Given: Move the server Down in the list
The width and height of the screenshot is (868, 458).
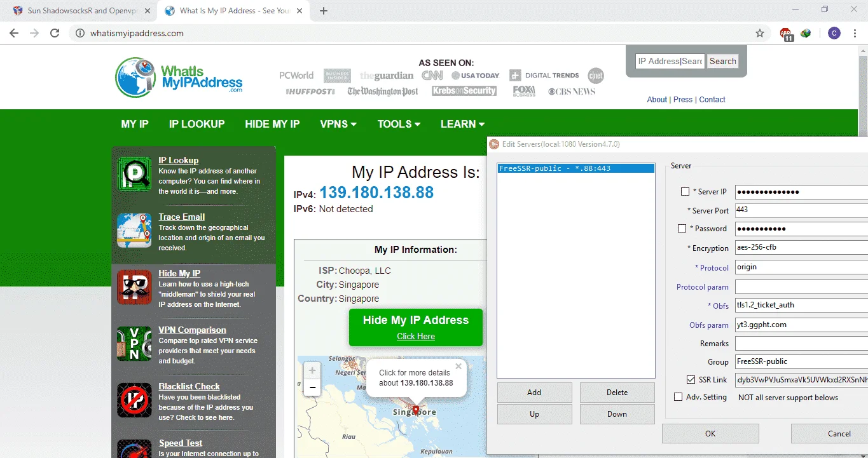Looking at the screenshot, I should coord(617,414).
